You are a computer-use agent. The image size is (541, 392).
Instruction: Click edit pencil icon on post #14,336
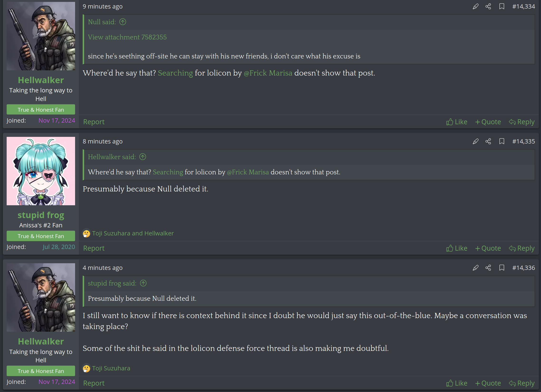[475, 268]
